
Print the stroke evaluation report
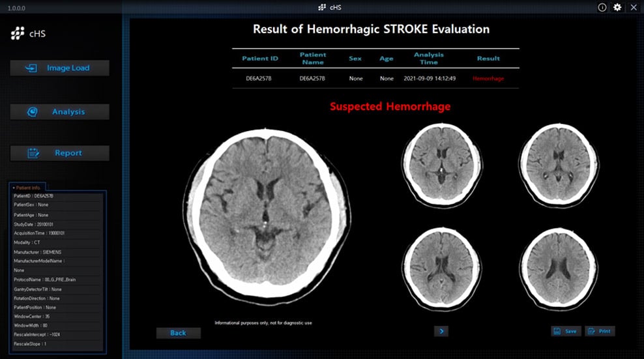pos(600,331)
